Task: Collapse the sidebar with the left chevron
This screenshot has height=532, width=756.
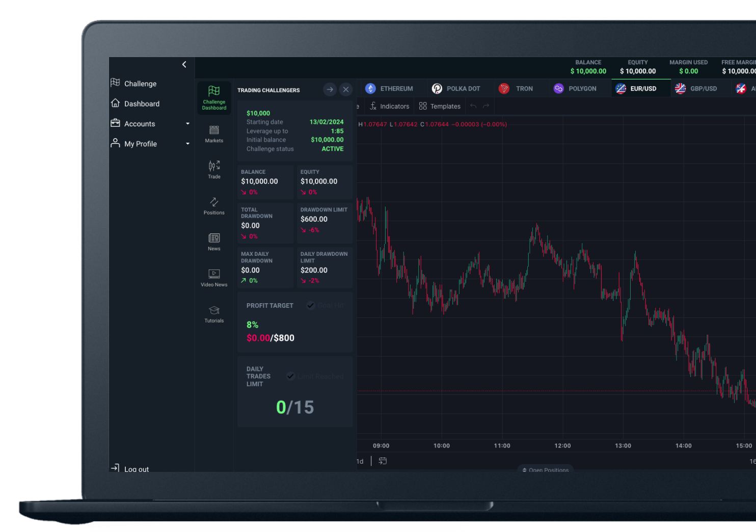Action: tap(184, 64)
